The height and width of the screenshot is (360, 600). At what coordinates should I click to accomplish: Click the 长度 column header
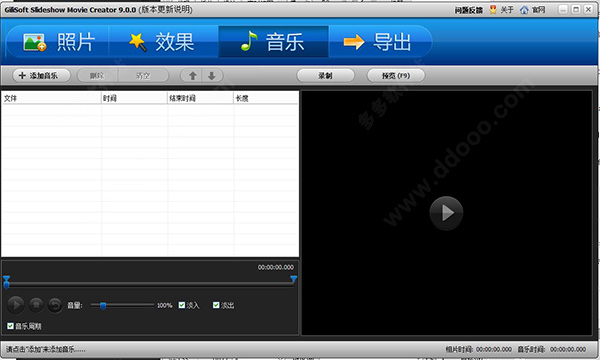[x=266, y=98]
